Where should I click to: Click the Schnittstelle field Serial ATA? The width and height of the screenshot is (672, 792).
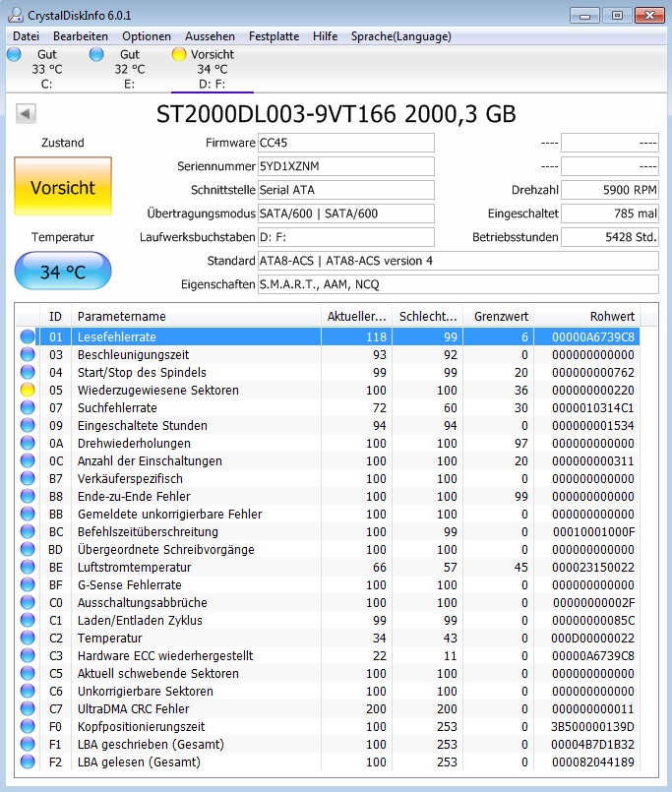(345, 190)
